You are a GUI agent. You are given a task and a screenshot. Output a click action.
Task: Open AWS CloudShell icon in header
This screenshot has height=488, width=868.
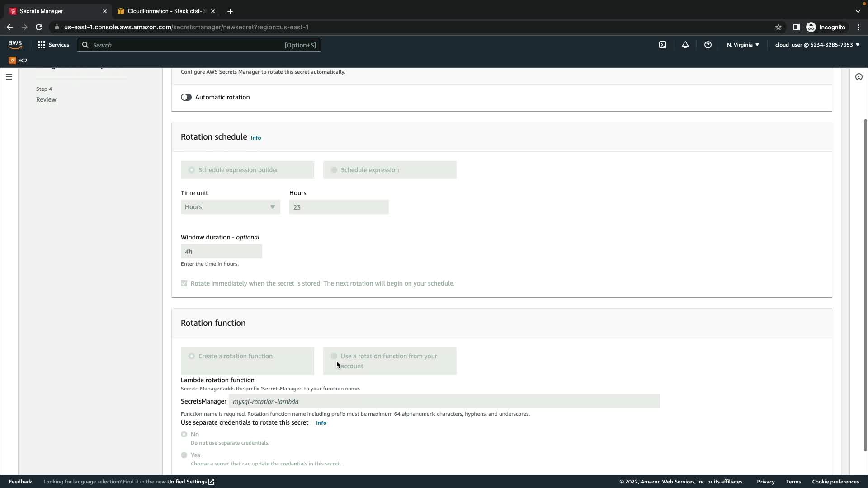click(663, 45)
